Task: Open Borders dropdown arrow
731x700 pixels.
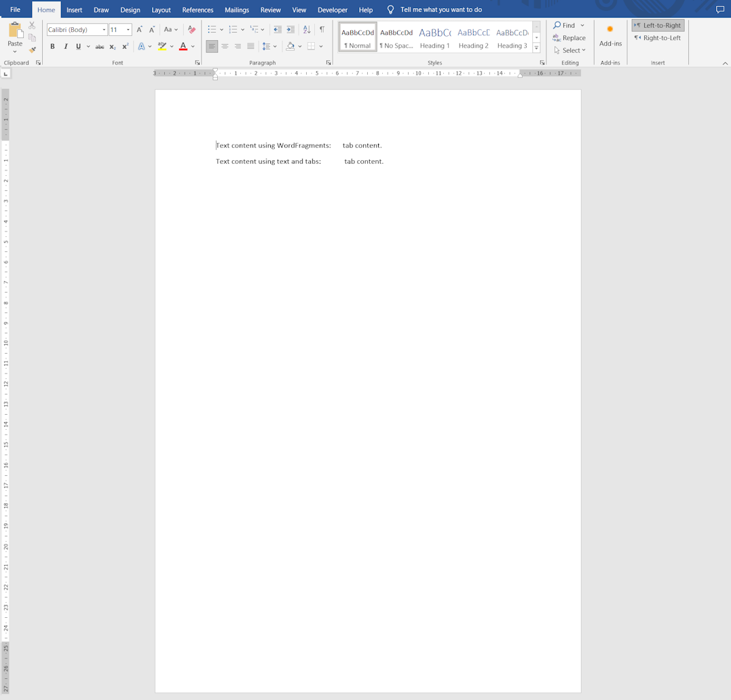Action: click(x=321, y=46)
